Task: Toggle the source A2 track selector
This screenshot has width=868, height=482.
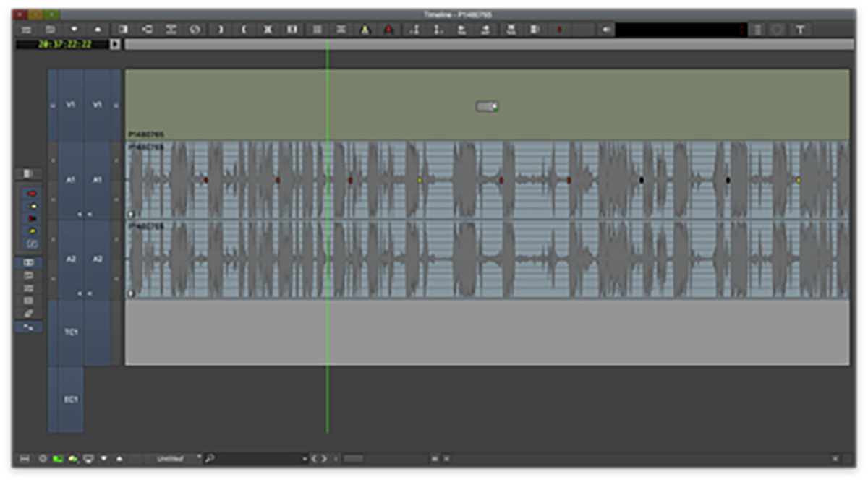Action: click(71, 259)
